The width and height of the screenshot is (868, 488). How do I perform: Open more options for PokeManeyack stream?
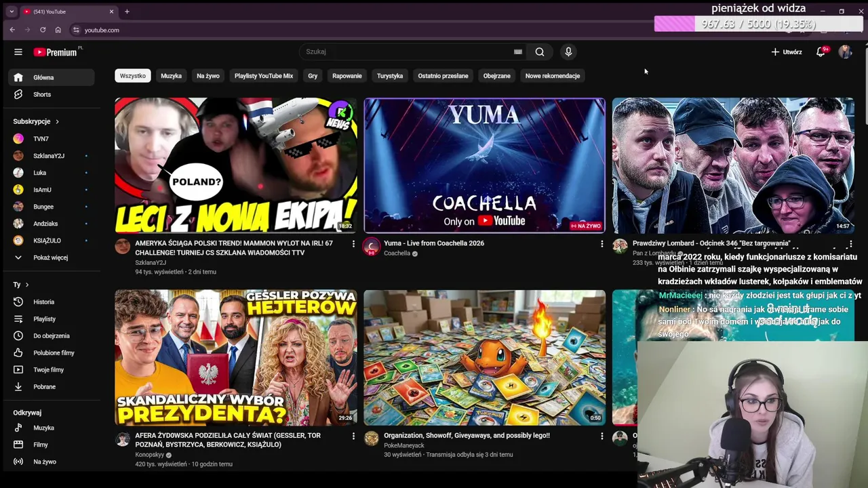point(601,436)
